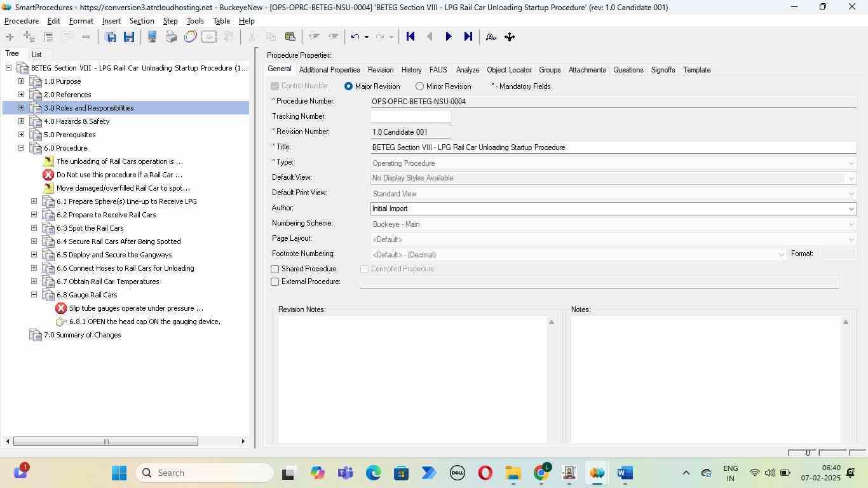The width and height of the screenshot is (868, 488).
Task: Click the color wheel toolbar icon
Action: click(x=190, y=37)
